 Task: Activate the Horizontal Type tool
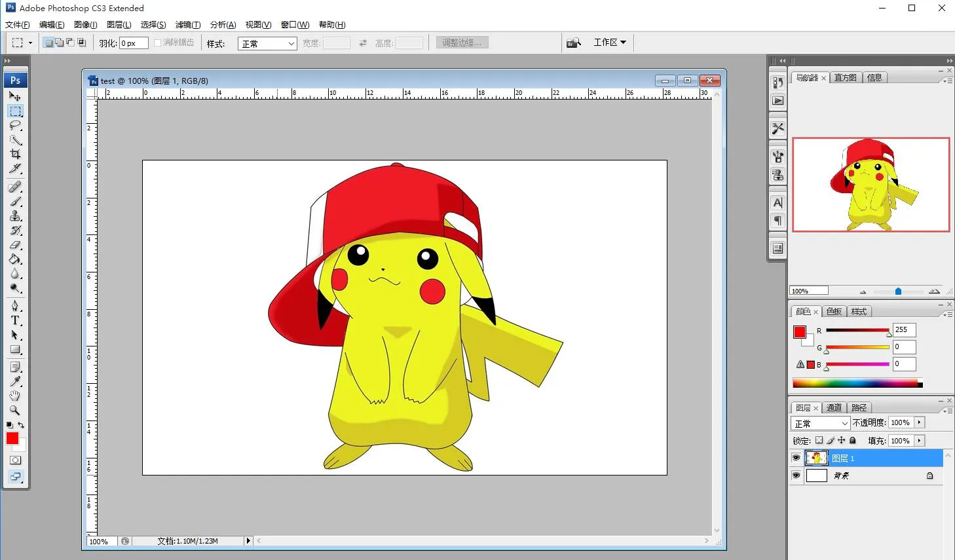coord(15,320)
